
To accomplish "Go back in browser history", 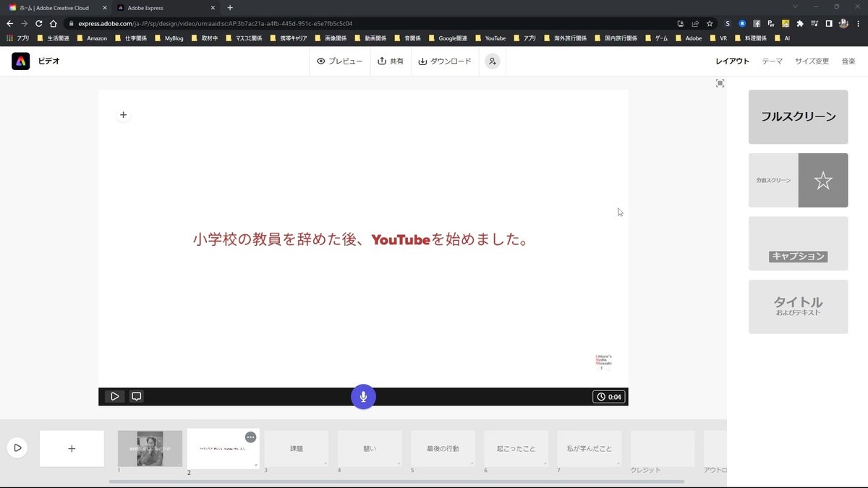I will pos(10,23).
